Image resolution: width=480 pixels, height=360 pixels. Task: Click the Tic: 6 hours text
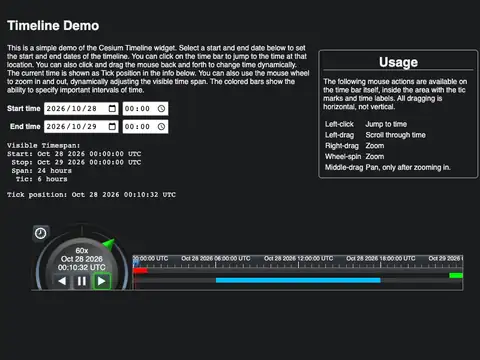tap(42, 179)
